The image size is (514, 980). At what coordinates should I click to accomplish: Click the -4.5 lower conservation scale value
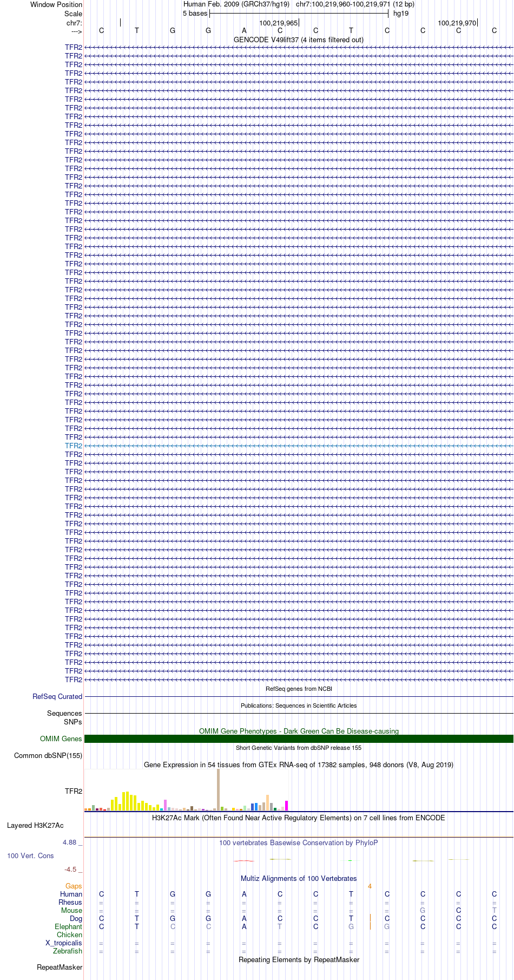coord(70,870)
